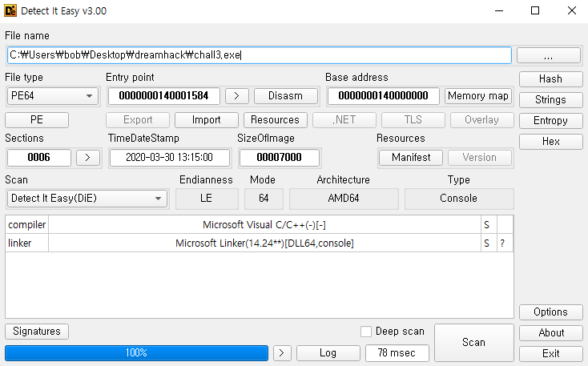Close the Detect It Easy window
Image resolution: width=588 pixels, height=366 pixels.
tap(572, 11)
